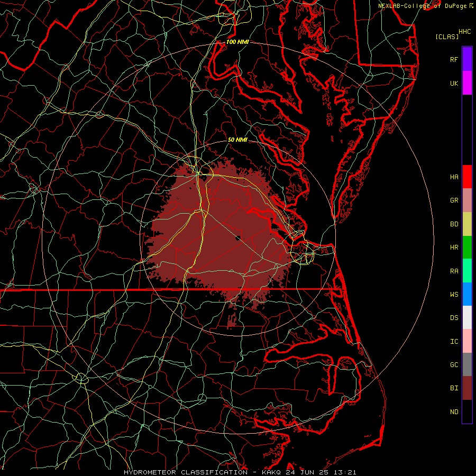The width and height of the screenshot is (476, 476).
Task: Click the UK magenta legend swatch
Action: [467, 83]
